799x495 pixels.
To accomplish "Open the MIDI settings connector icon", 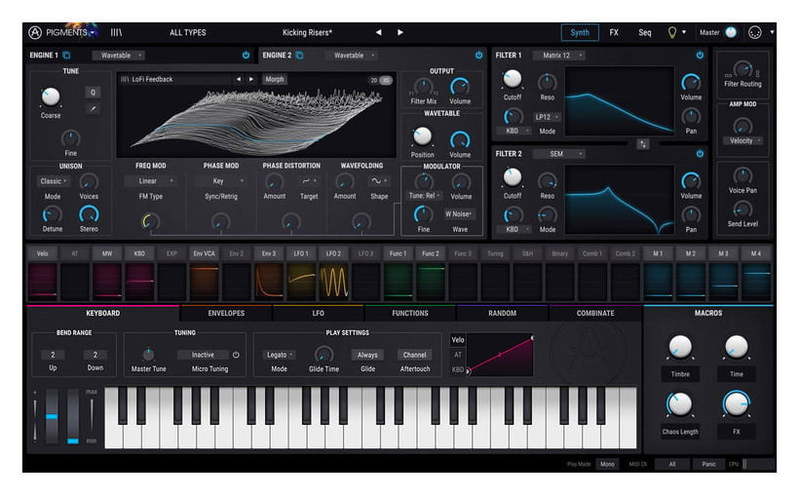I will [x=755, y=33].
